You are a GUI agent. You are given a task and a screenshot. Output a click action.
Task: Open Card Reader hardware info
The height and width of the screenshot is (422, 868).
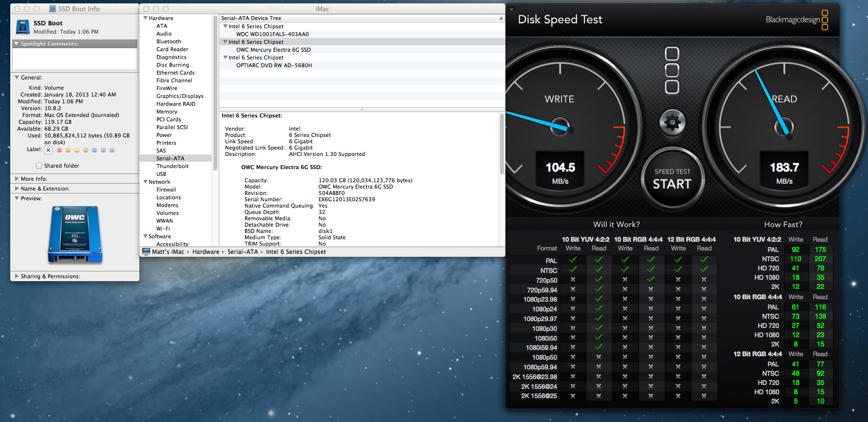pos(172,49)
